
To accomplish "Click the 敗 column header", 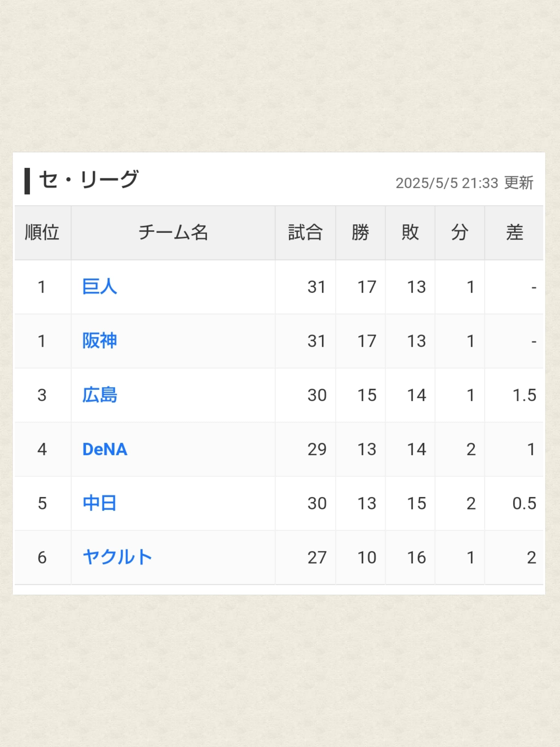I will 410,233.
